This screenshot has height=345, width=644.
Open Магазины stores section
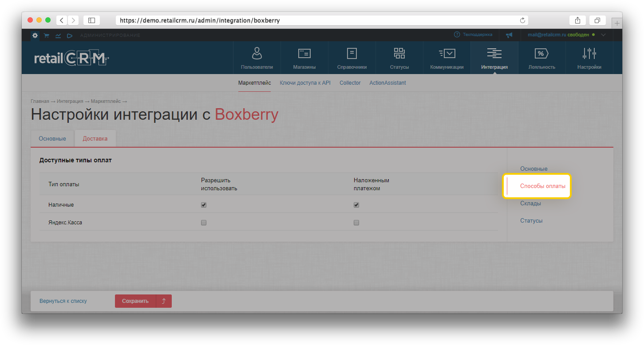point(304,58)
